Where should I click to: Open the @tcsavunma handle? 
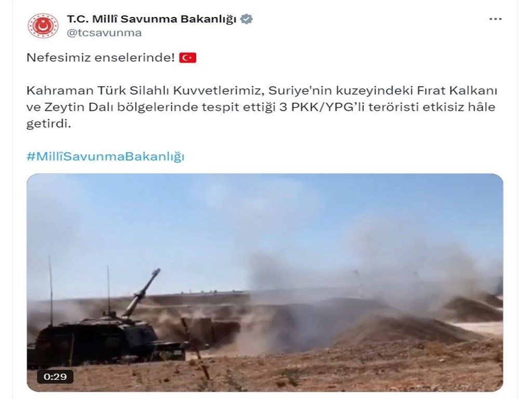point(104,33)
